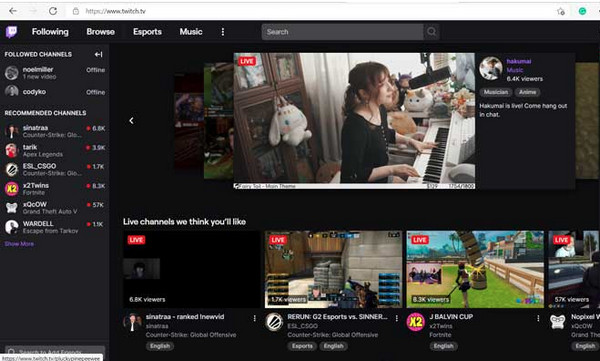The image size is (600, 361).
Task: Select 'WARDELL' name in recommended channels
Action: pyautogui.click(x=38, y=224)
